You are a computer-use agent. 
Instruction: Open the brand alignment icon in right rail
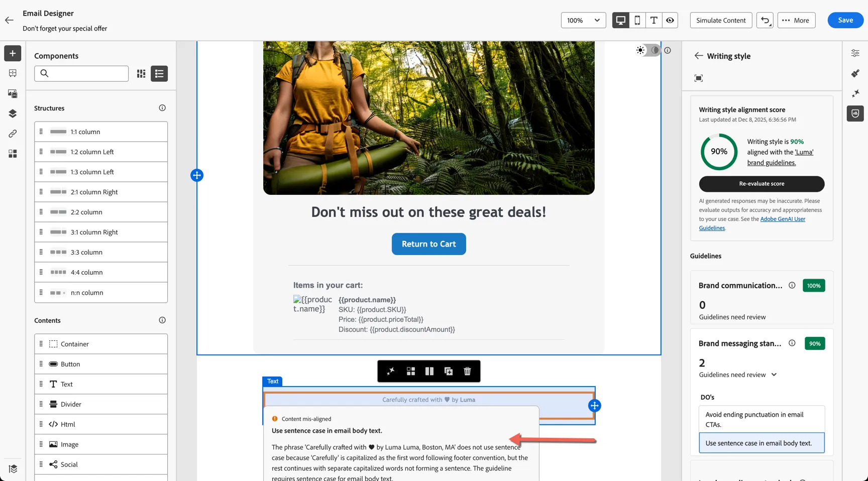click(x=855, y=113)
